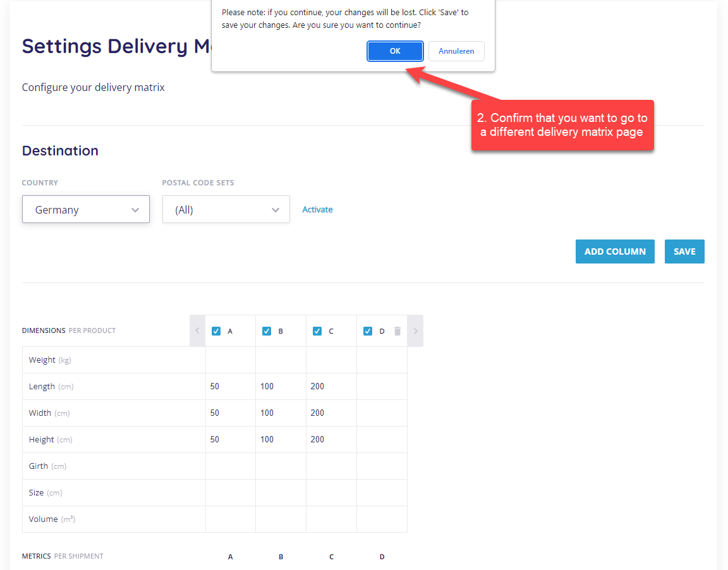Viewport: 728px width, 570px height.
Task: Click the Weight cell for column A
Action: (x=231, y=360)
